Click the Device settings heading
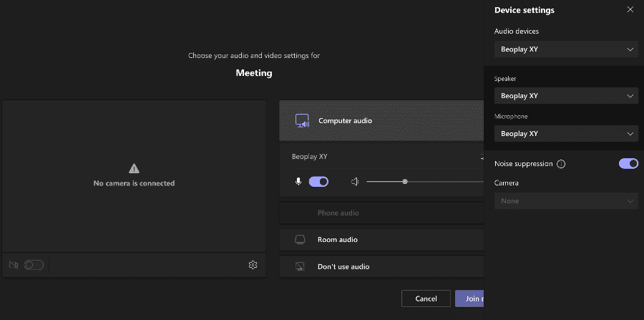The width and height of the screenshot is (644, 320). tap(524, 10)
